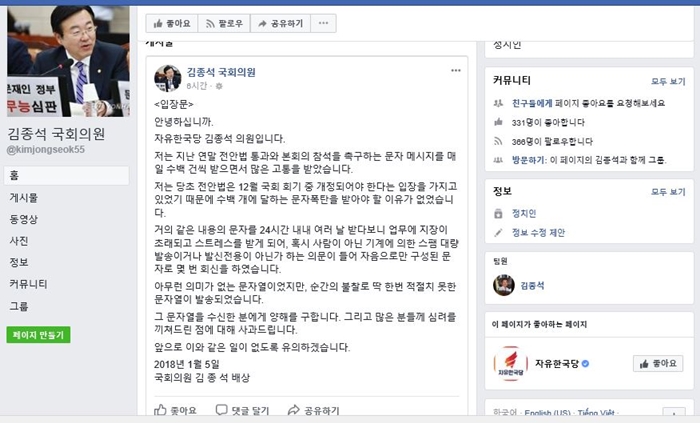Click the 공유하기 share arrow in top bar
The width and height of the screenshot is (700, 423).
click(x=281, y=23)
